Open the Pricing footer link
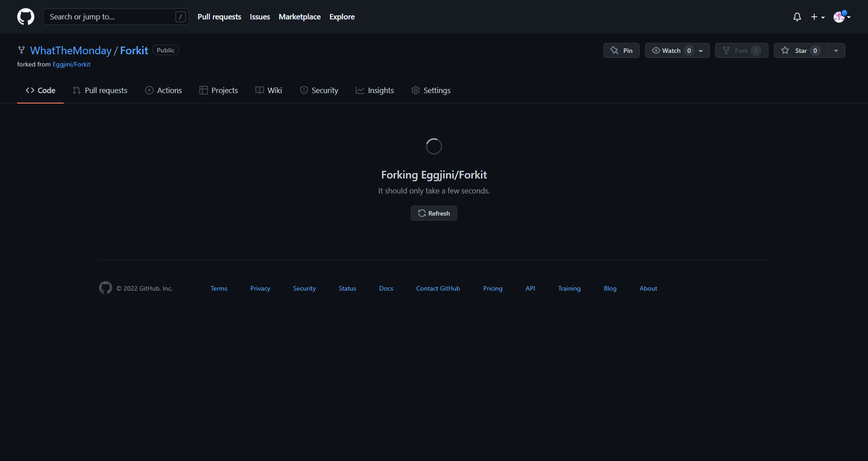Image resolution: width=868 pixels, height=461 pixels. [x=493, y=288]
